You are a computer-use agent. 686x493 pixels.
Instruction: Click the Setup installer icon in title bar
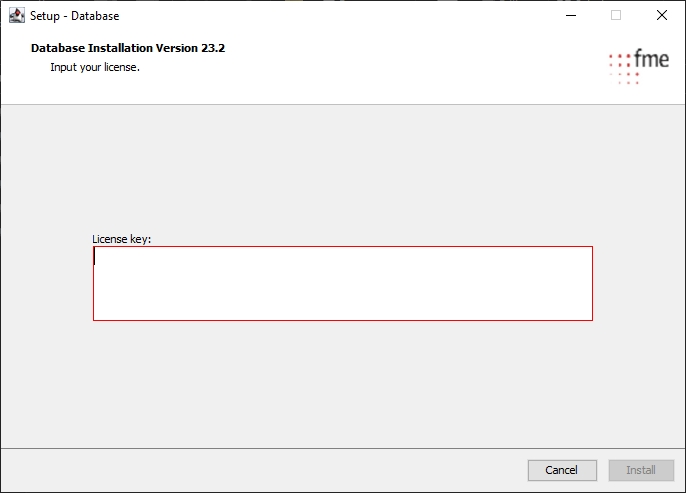click(16, 15)
